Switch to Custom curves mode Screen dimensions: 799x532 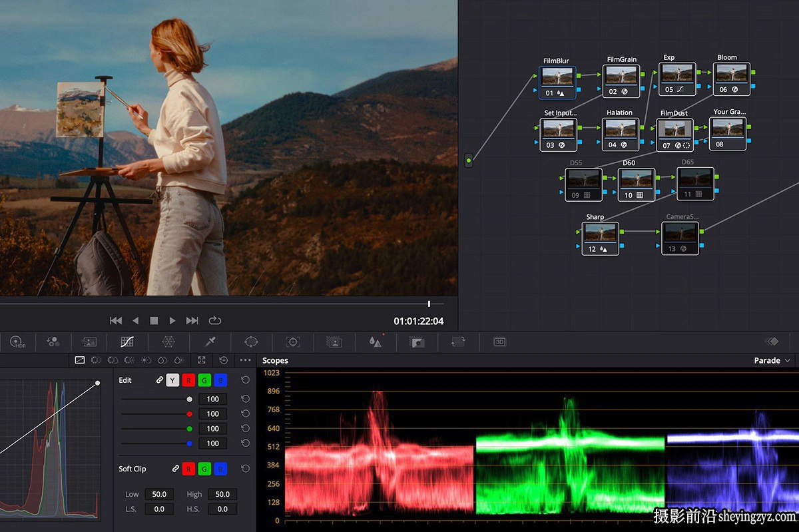pos(80,360)
